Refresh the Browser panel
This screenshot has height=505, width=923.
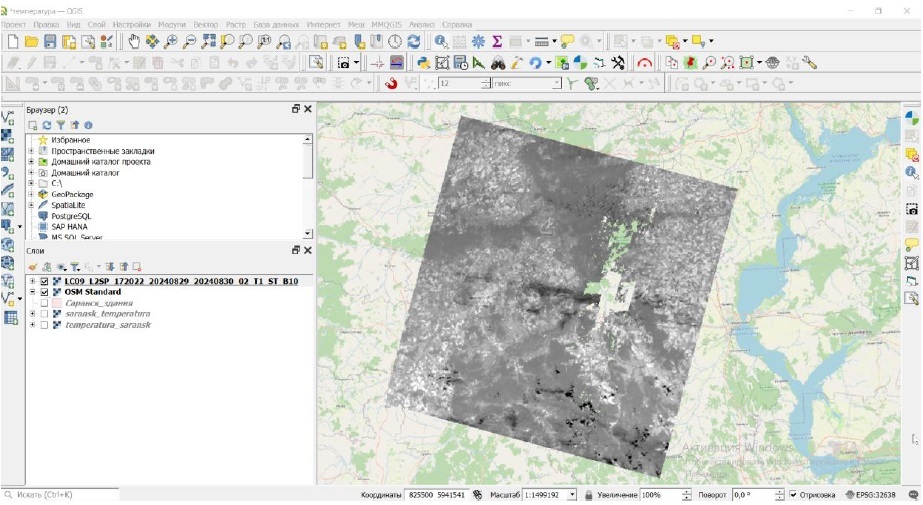46,125
